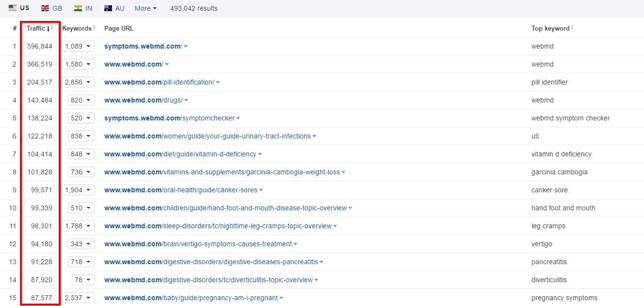Click the sort arrow in Traffic column header
The width and height of the screenshot is (644, 306).
pyautogui.click(x=48, y=29)
